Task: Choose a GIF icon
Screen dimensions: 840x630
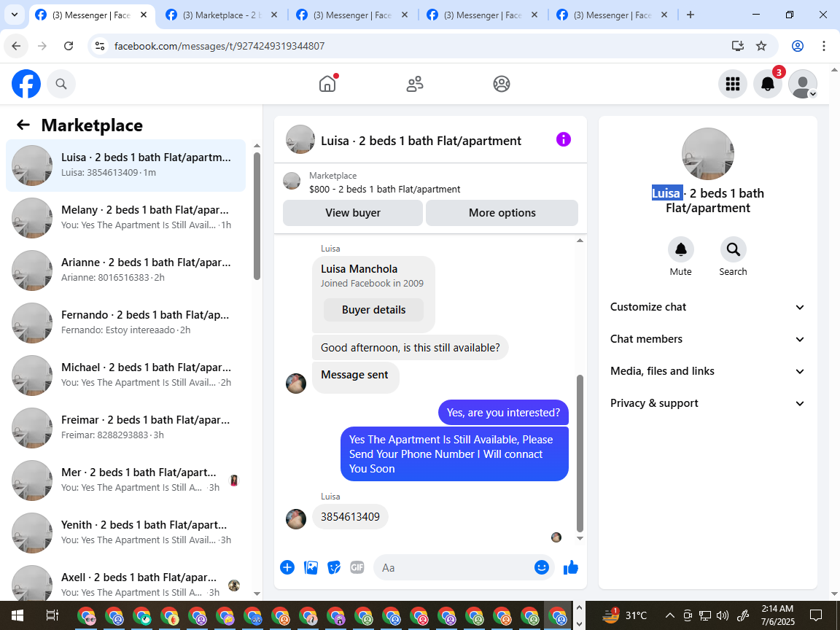Action: [357, 568]
